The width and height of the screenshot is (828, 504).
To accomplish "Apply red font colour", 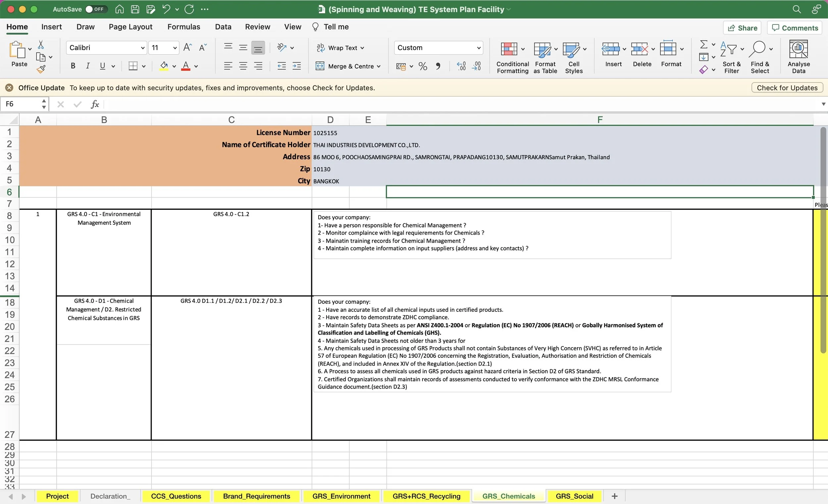I will (186, 66).
